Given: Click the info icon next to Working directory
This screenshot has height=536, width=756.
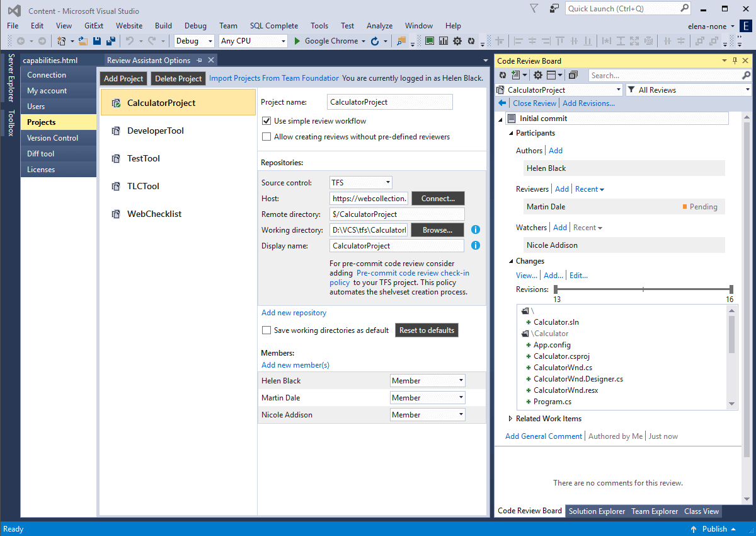Looking at the screenshot, I should click(x=476, y=230).
